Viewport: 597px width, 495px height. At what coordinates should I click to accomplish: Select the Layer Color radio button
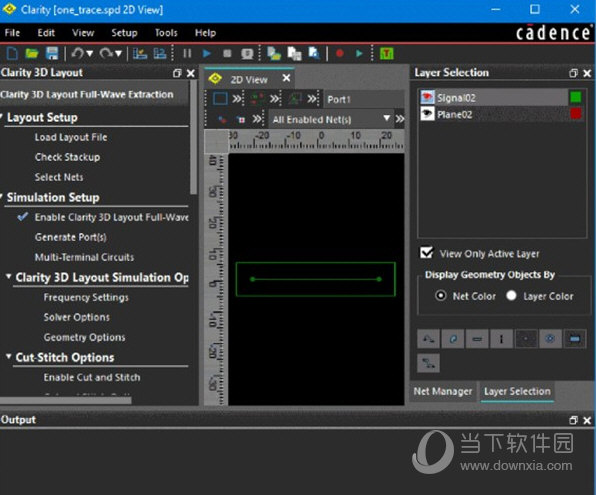(x=511, y=295)
